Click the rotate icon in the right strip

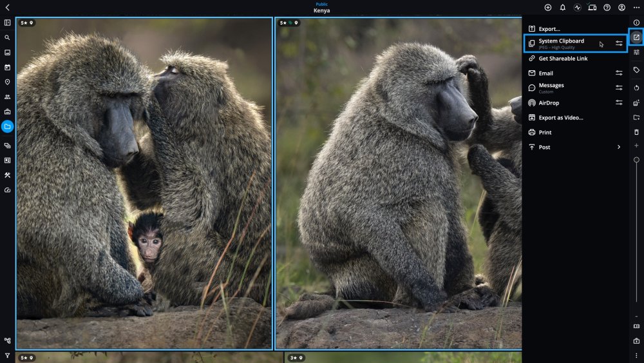637,88
